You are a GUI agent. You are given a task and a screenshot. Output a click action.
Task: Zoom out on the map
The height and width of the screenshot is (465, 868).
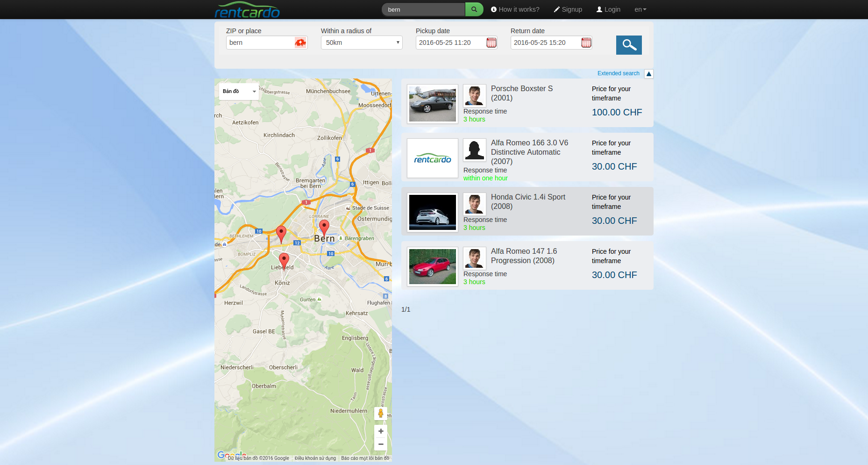pyautogui.click(x=381, y=444)
